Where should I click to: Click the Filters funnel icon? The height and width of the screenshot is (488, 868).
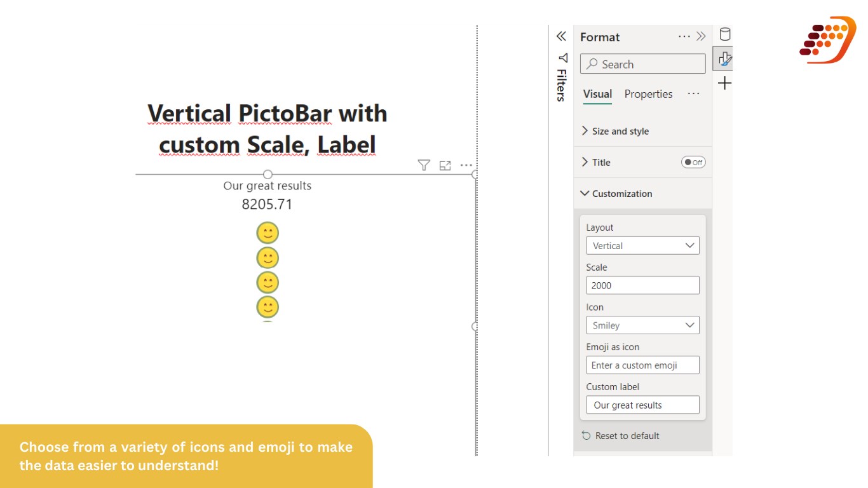click(562, 58)
